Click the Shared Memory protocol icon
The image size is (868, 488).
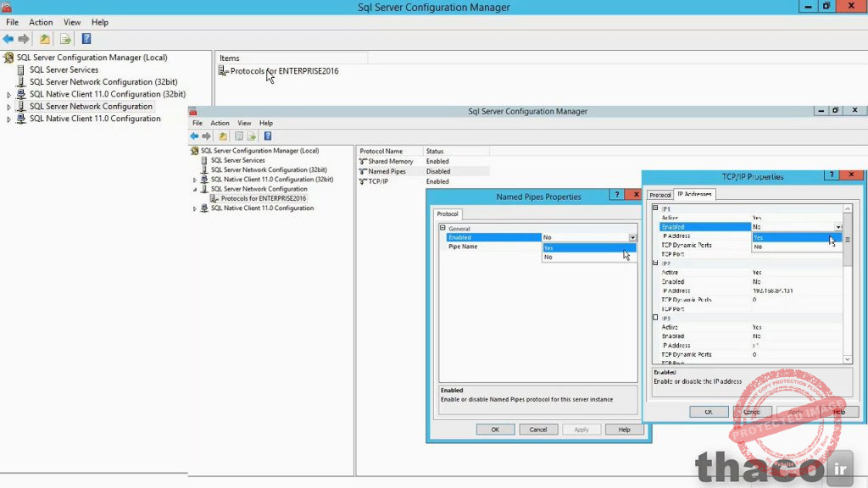point(364,161)
